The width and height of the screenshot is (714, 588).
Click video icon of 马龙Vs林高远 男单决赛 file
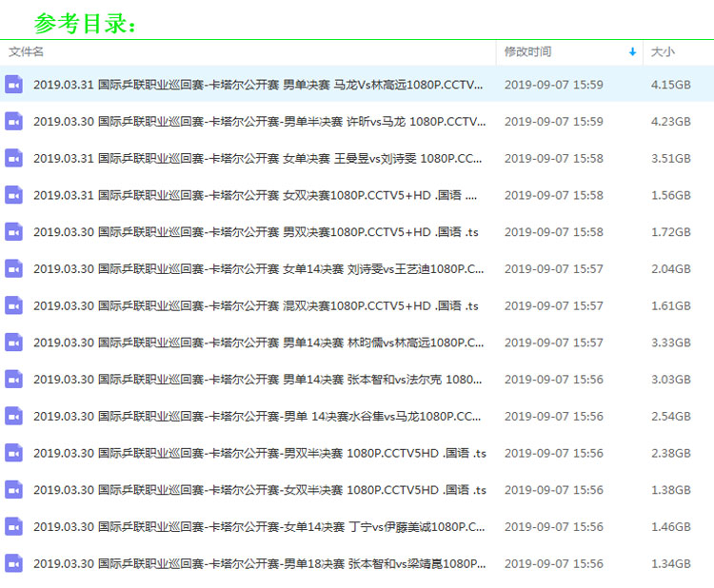tap(13, 85)
